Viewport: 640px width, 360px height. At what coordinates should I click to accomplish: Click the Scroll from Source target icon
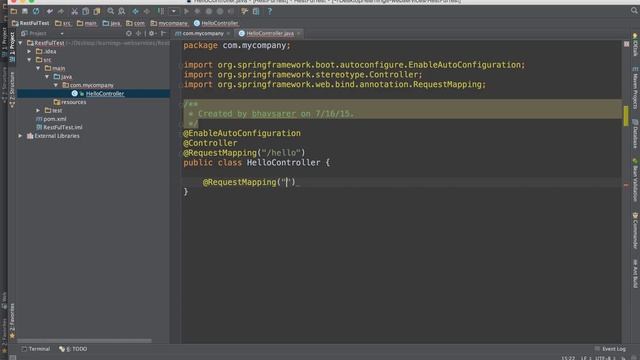point(129,33)
